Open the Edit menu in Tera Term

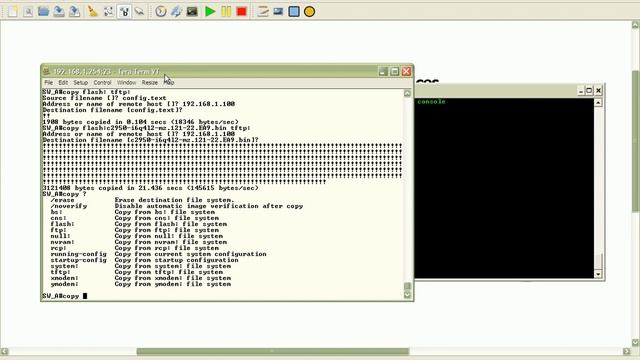pos(63,82)
